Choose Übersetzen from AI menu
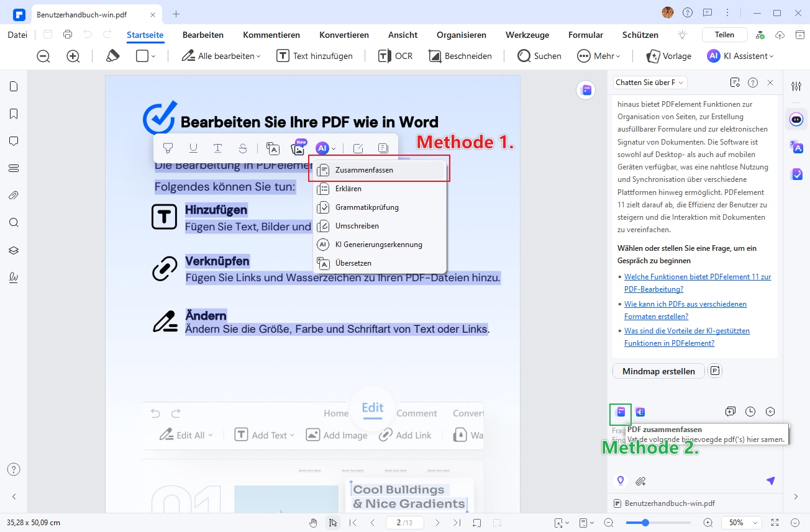This screenshot has height=532, width=810. click(380, 263)
